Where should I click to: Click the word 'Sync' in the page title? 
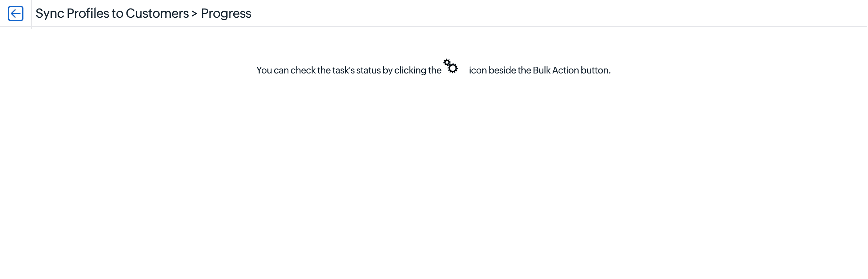[x=50, y=13]
